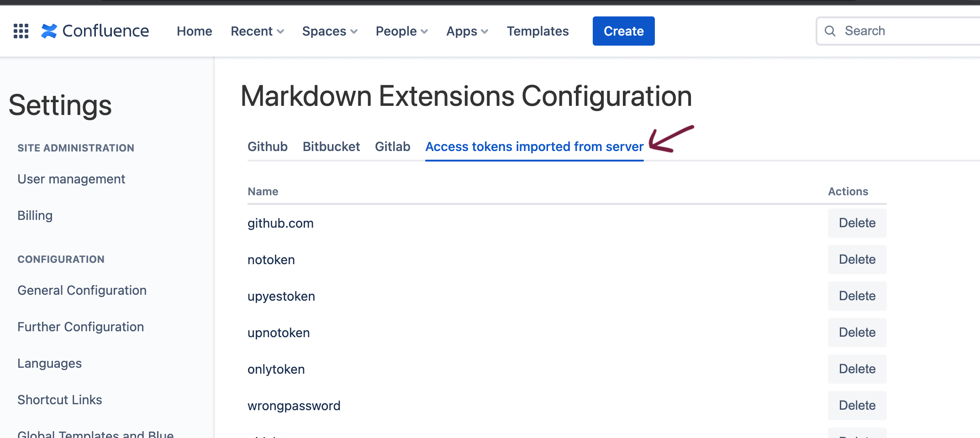
Task: Switch to the Bitbucket tab
Action: tap(331, 146)
